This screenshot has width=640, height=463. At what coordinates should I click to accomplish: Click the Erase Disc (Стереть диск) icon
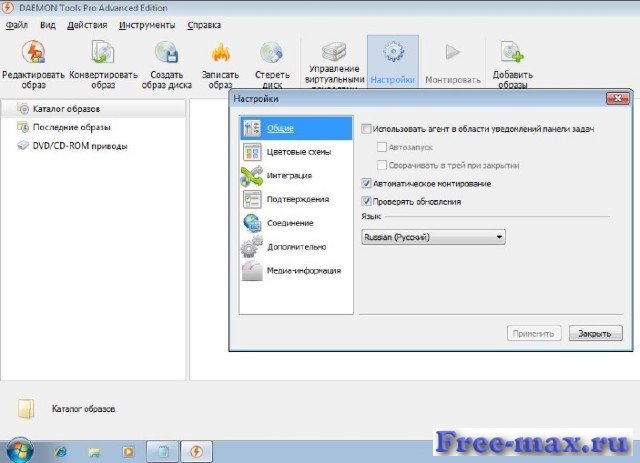click(272, 53)
